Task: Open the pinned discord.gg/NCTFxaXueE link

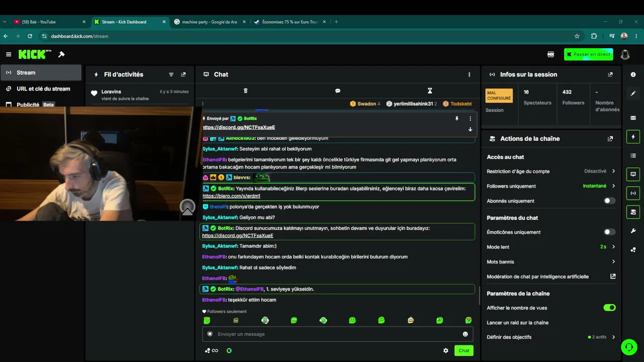Action: click(238, 127)
